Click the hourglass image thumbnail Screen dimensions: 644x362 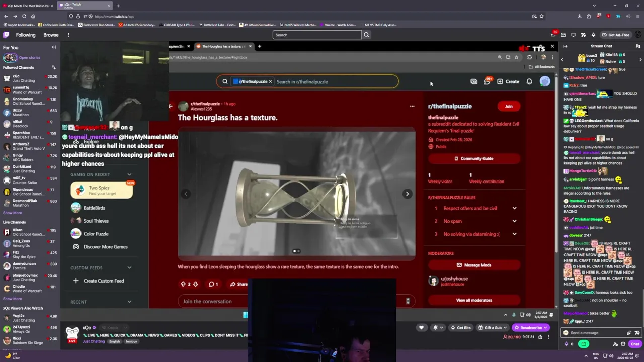(296, 194)
